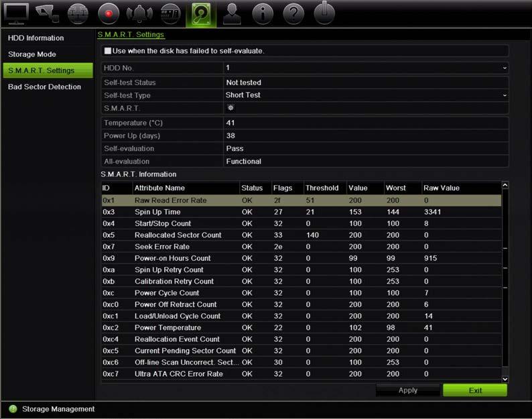Click the Storage Management status bar label

pos(58,409)
